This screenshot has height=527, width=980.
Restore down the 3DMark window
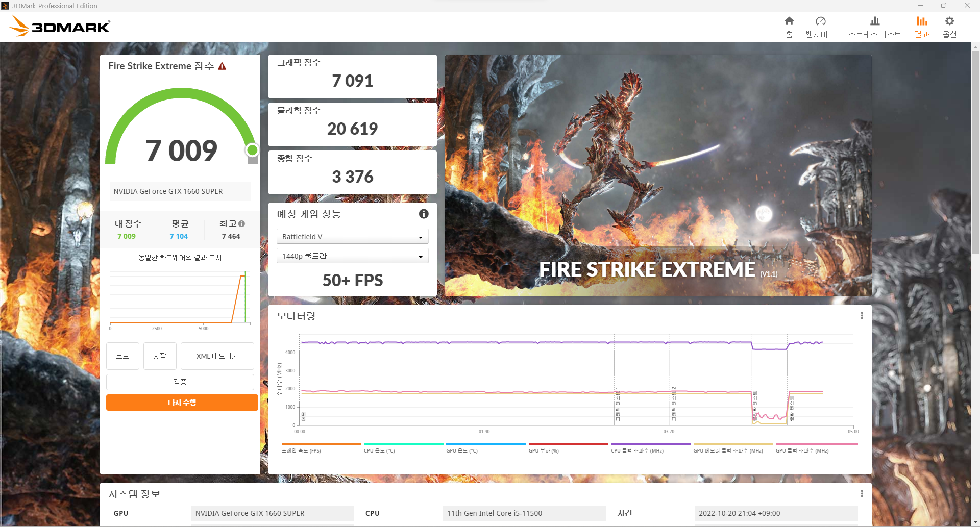[x=944, y=6]
